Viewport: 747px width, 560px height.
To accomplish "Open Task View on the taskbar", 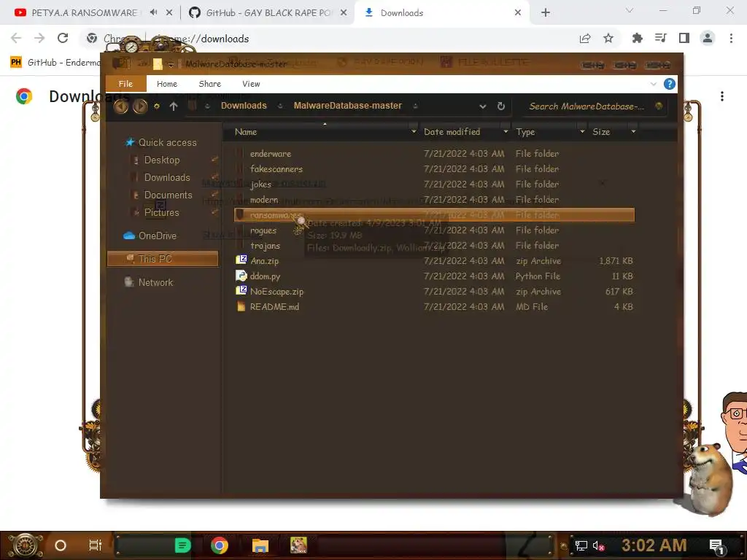I will pos(96,545).
